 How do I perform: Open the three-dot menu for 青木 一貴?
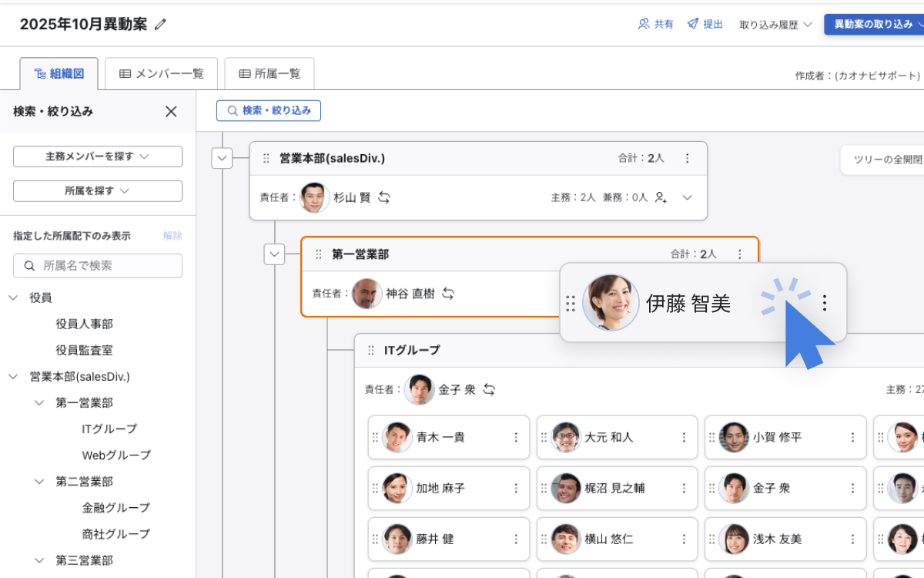(x=516, y=437)
